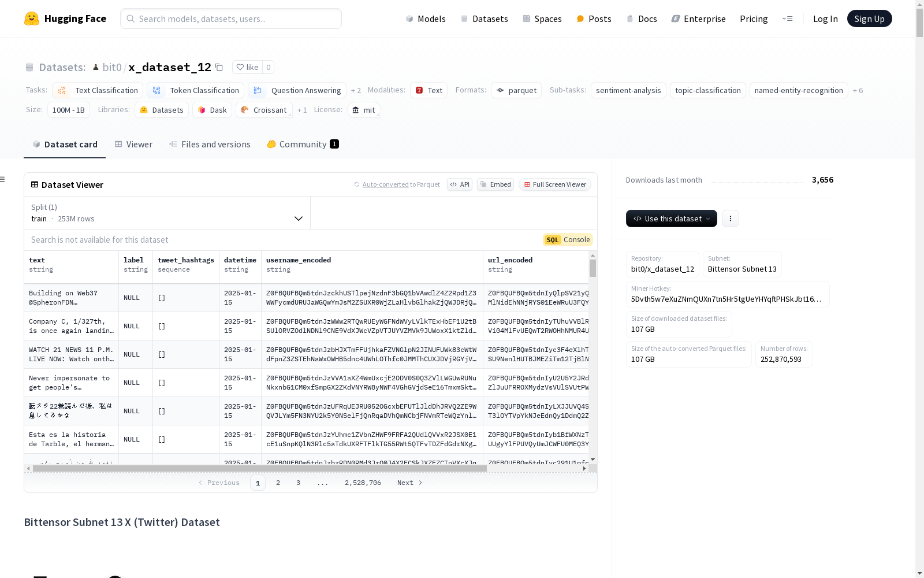924x578 pixels.
Task: Go to page 2 of the viewer
Action: point(278,483)
